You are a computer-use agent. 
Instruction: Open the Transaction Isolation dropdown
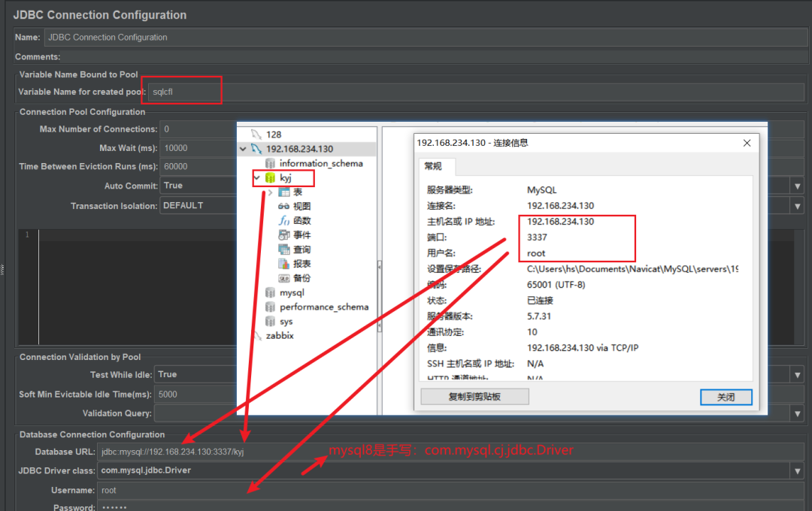tap(797, 205)
